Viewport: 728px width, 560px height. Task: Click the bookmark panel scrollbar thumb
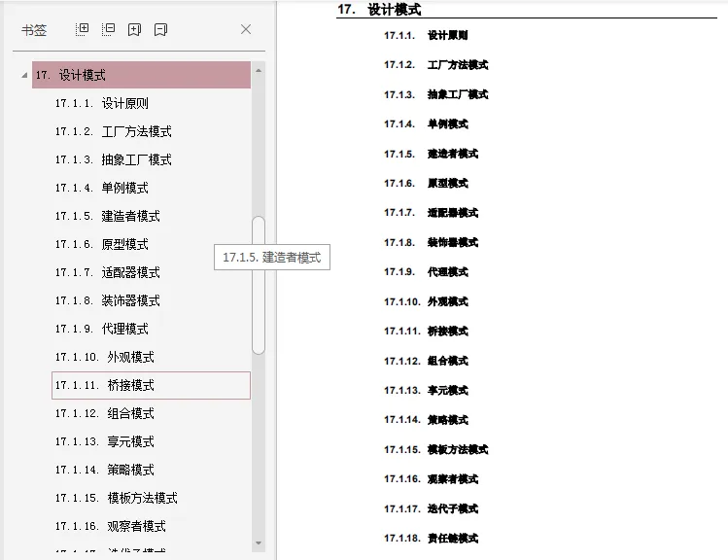point(259,286)
